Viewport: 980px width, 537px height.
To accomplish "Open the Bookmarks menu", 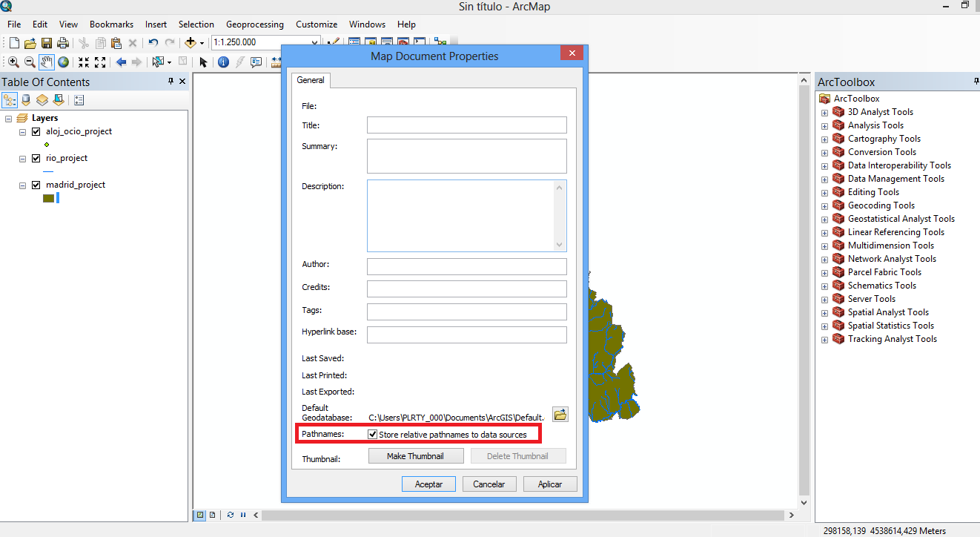I will coord(111,24).
